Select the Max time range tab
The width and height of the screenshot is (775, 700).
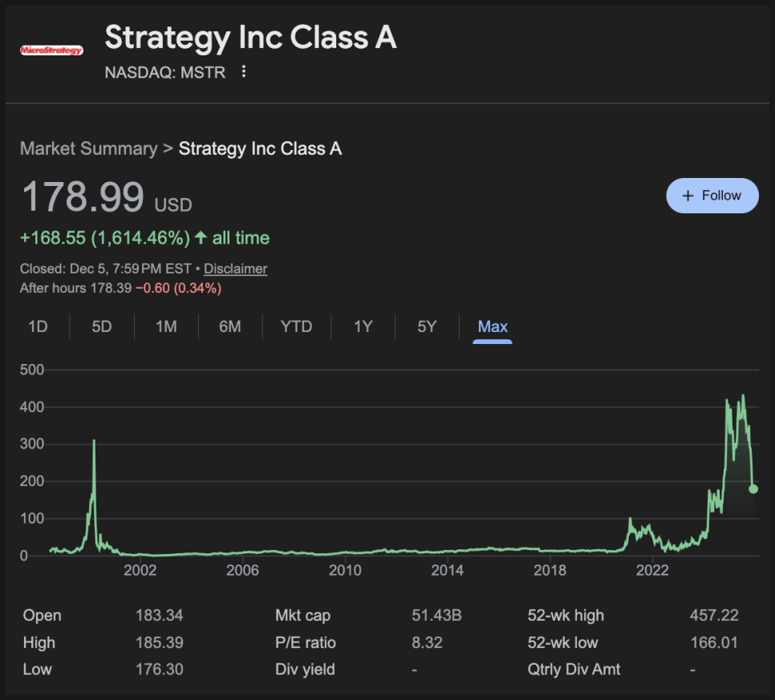(493, 326)
